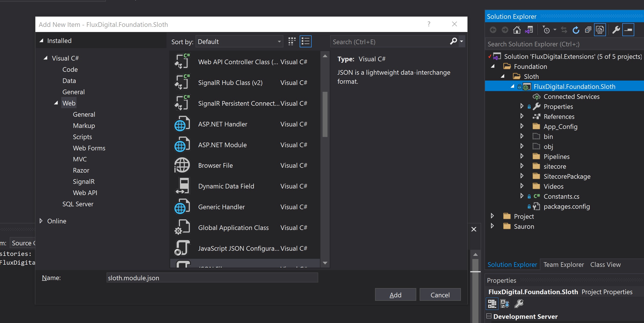
Task: Open Properties wrench icon in Solution Explorer toolbar
Action: tap(616, 30)
